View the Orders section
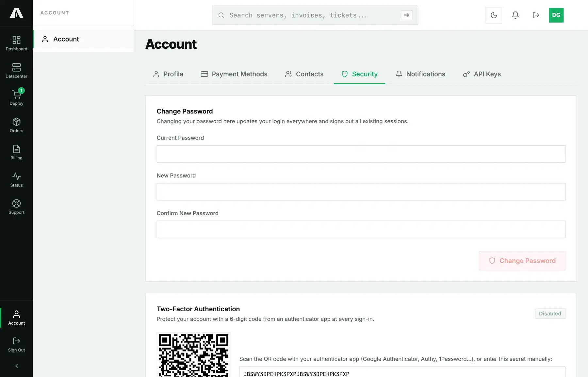 pos(16,125)
